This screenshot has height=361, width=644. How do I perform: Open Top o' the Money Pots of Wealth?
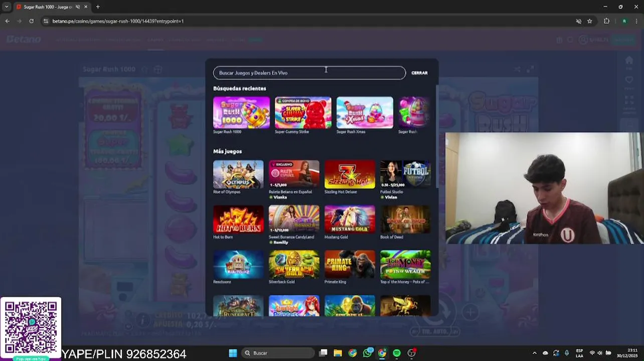[x=405, y=264]
